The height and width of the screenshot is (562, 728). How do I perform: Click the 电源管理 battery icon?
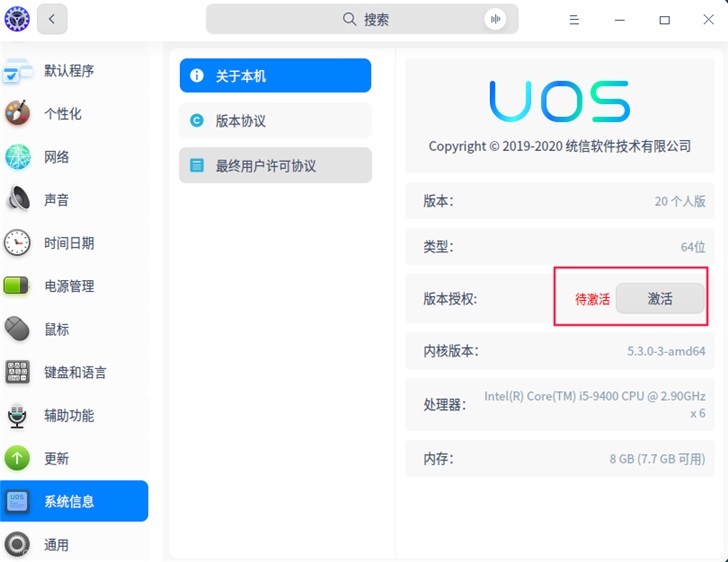pos(16,285)
